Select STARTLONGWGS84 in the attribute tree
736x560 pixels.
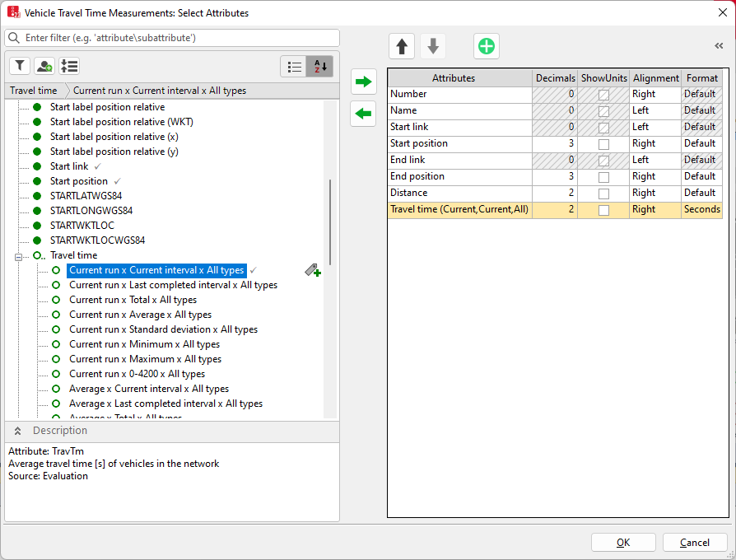coord(91,211)
